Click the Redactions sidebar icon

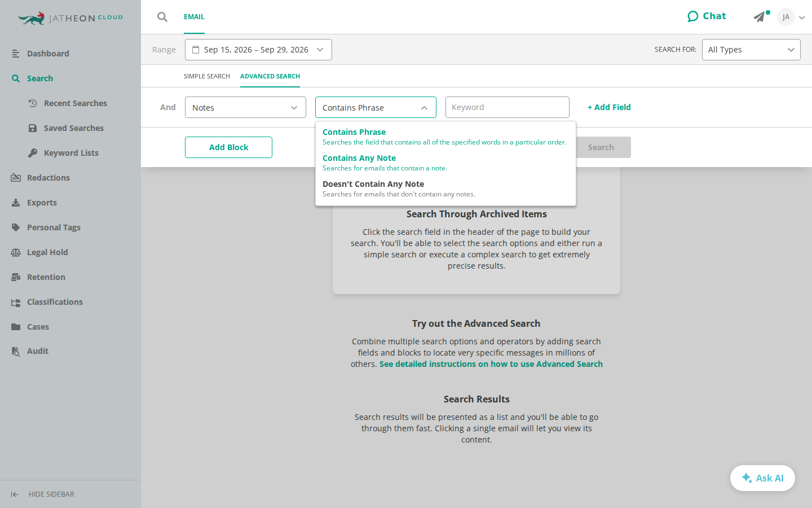click(x=16, y=178)
